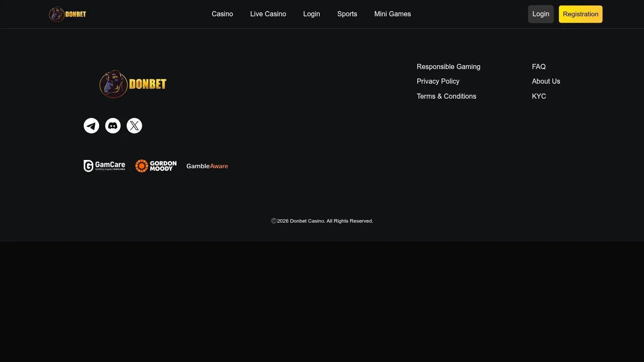
Task: Click the yellow Registration button
Action: click(x=580, y=14)
